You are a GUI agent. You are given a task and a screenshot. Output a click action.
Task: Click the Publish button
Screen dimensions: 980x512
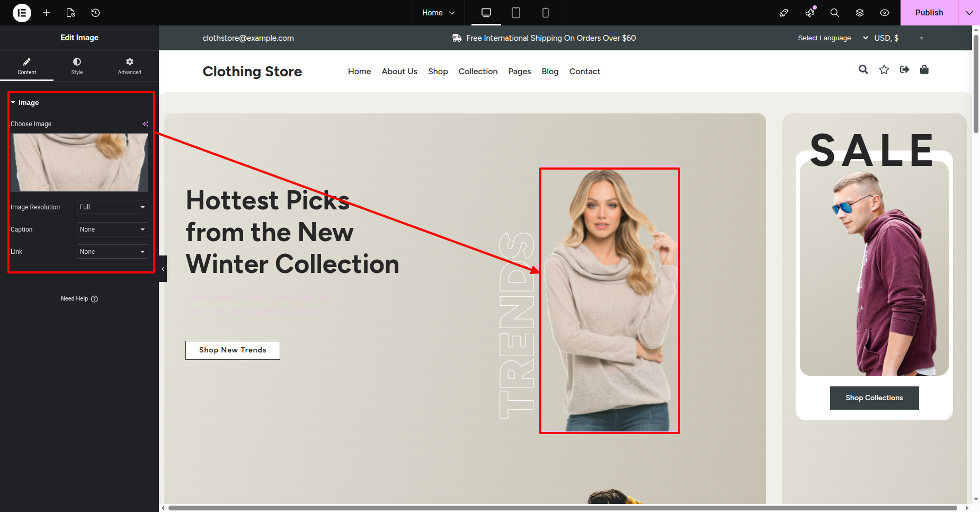(x=929, y=13)
